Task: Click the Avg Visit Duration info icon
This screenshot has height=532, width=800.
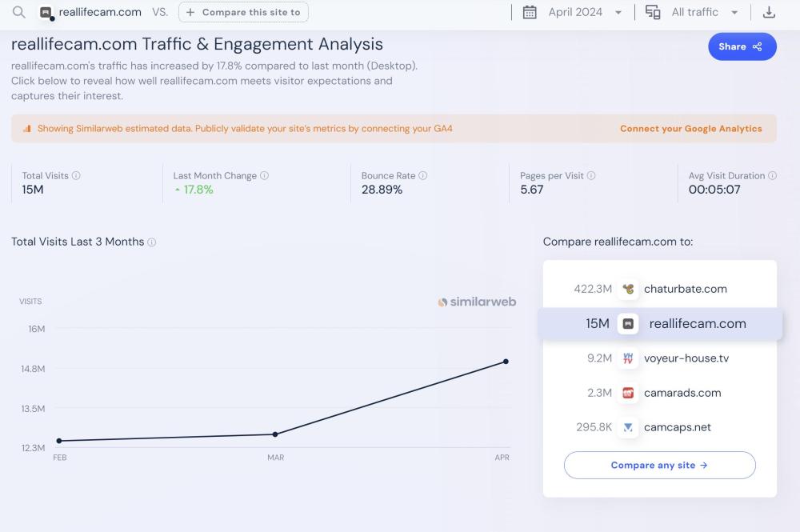Action: pyautogui.click(x=773, y=176)
